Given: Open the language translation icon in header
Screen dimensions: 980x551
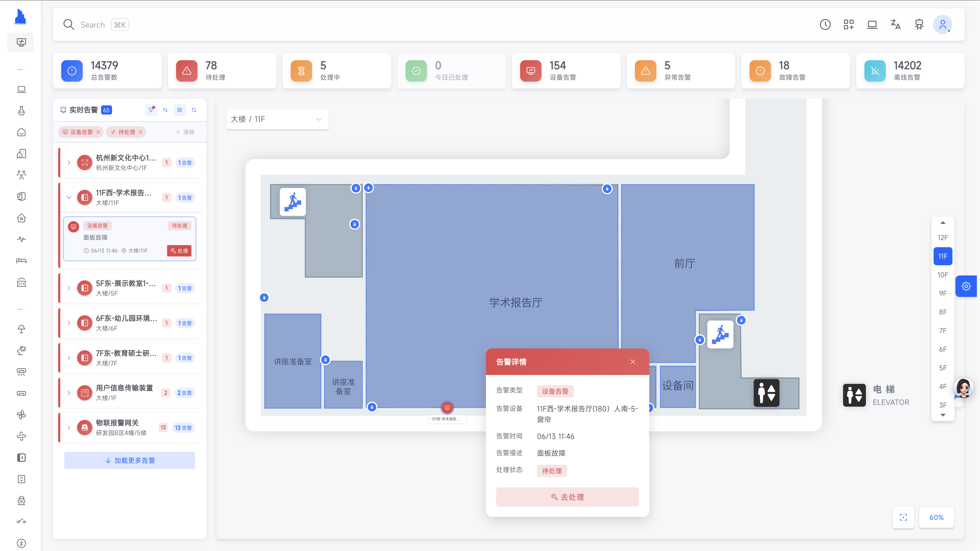Looking at the screenshot, I should [x=896, y=25].
